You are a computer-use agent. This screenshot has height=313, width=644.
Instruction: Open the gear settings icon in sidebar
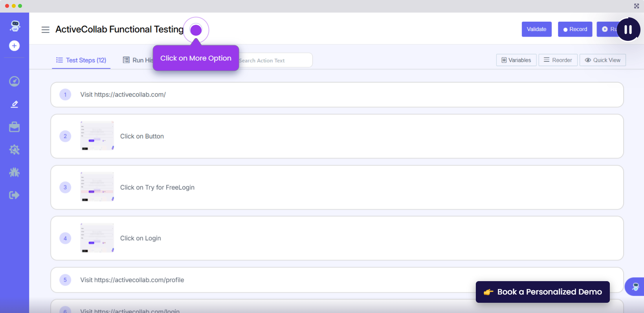[15, 150]
